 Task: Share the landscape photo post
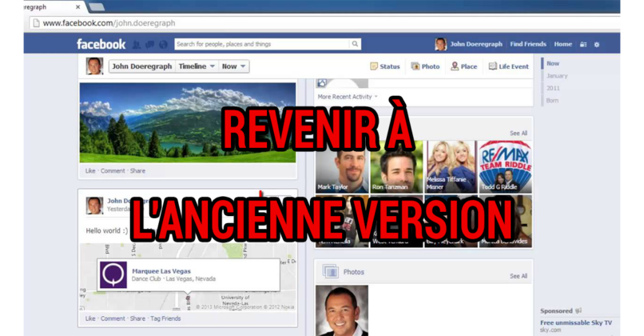pos(137,170)
